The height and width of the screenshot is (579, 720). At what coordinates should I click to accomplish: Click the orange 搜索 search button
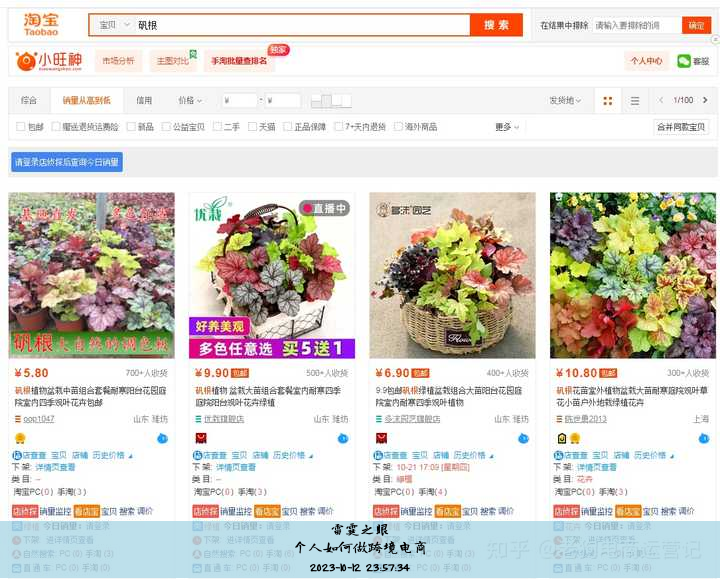[x=496, y=25]
